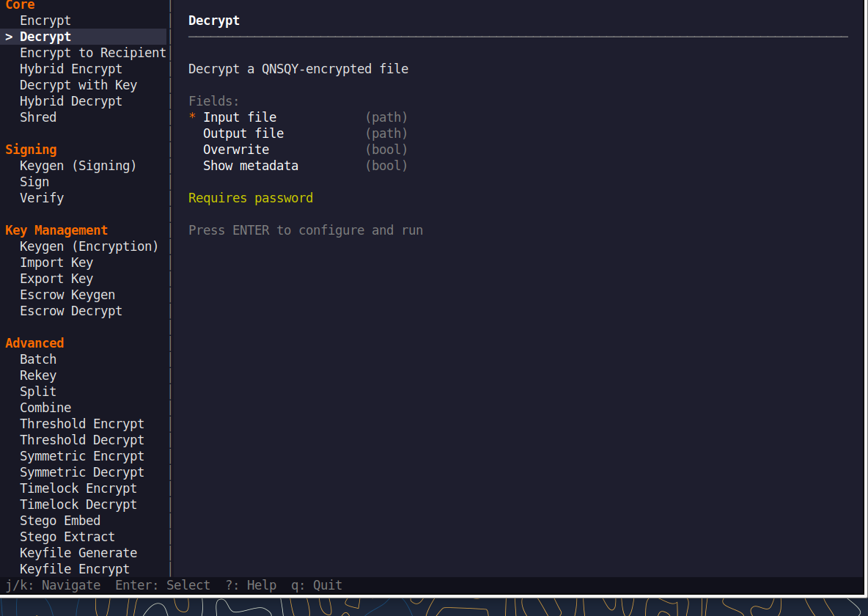Screen dimensions: 868x616
Task: Open Encrypt to Recipient
Action: [x=93, y=53]
